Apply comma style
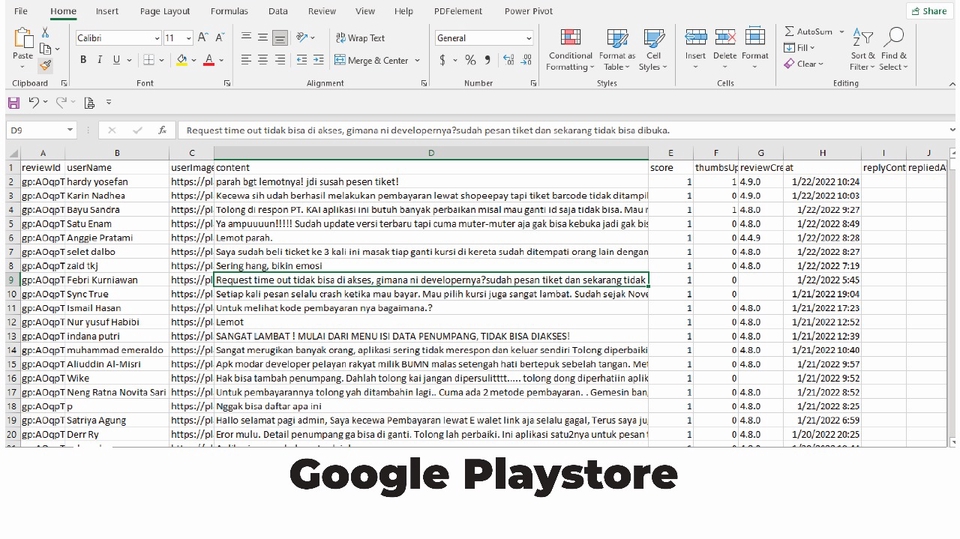 pos(487,60)
